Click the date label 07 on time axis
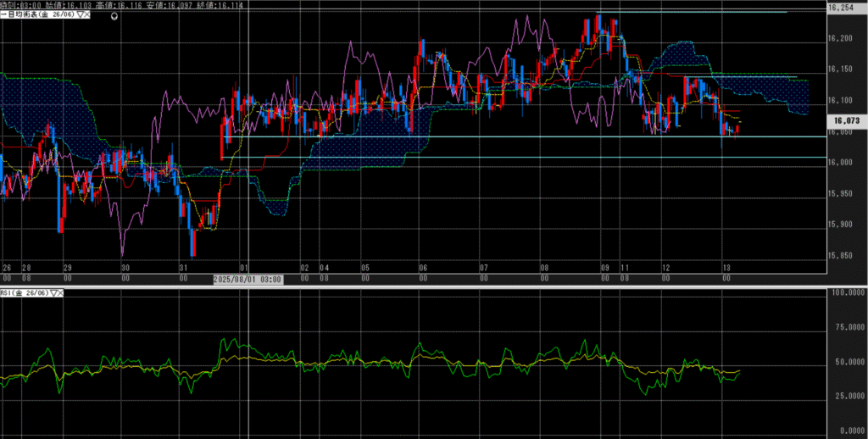 tap(484, 268)
